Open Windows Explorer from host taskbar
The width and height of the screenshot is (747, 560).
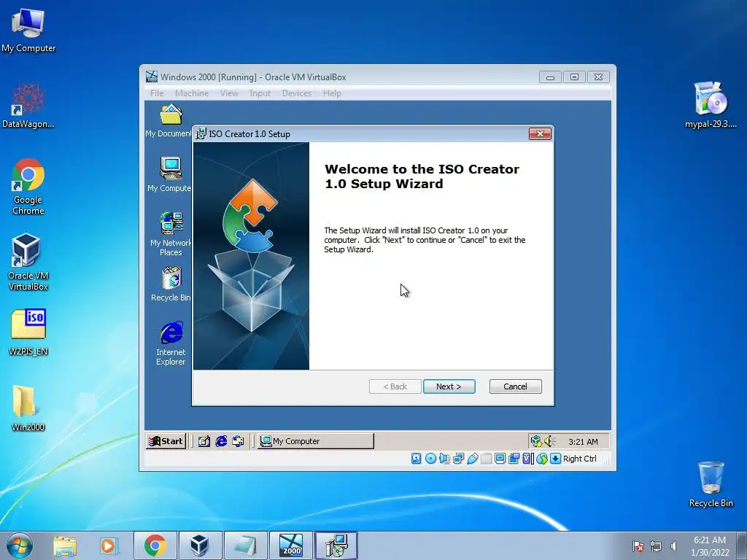(x=65, y=545)
